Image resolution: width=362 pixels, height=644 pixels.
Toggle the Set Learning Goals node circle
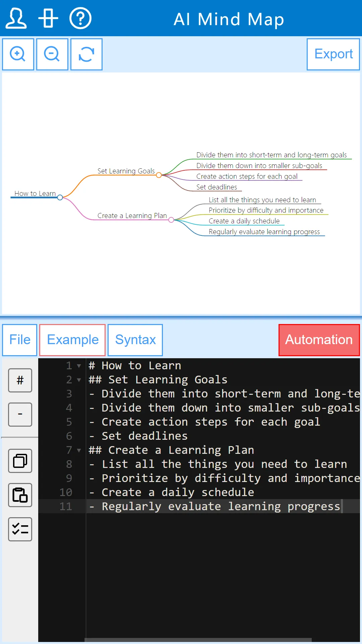coord(159,175)
